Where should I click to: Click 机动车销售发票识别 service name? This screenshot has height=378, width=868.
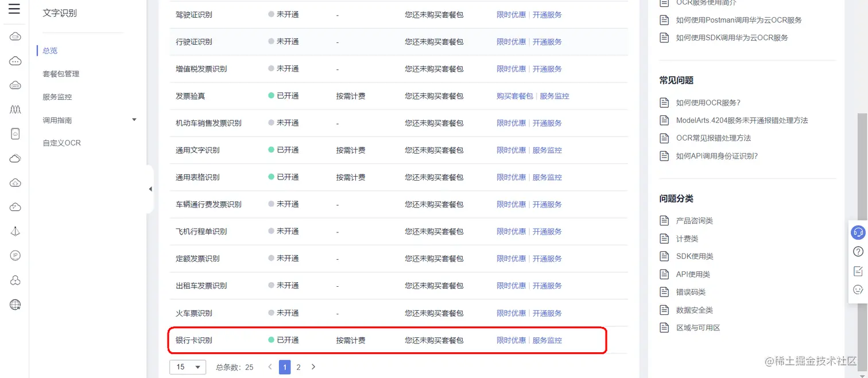[208, 123]
